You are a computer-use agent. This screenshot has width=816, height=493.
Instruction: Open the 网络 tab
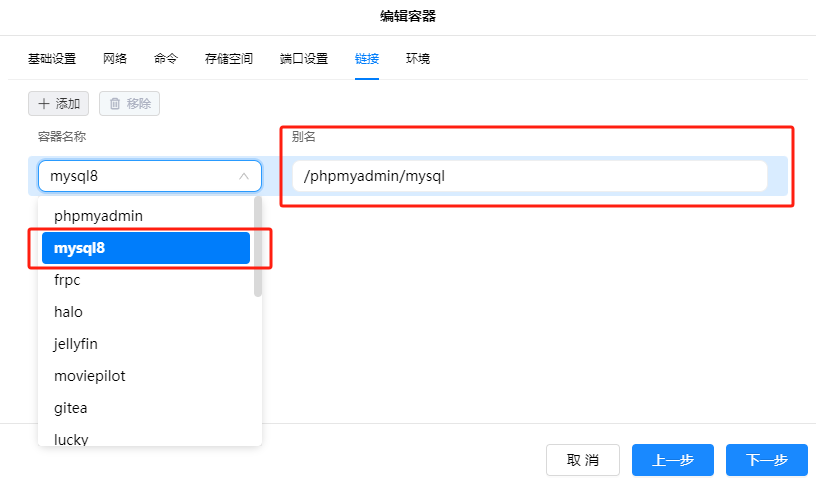coord(115,59)
